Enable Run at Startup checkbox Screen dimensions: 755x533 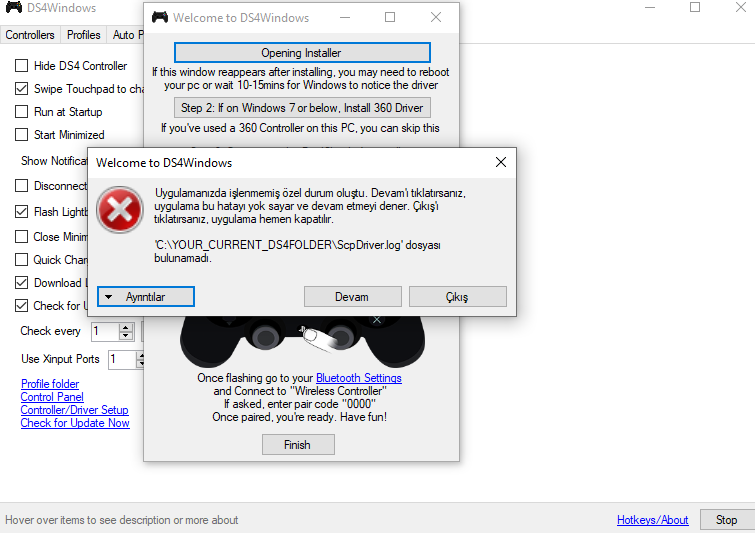[22, 112]
